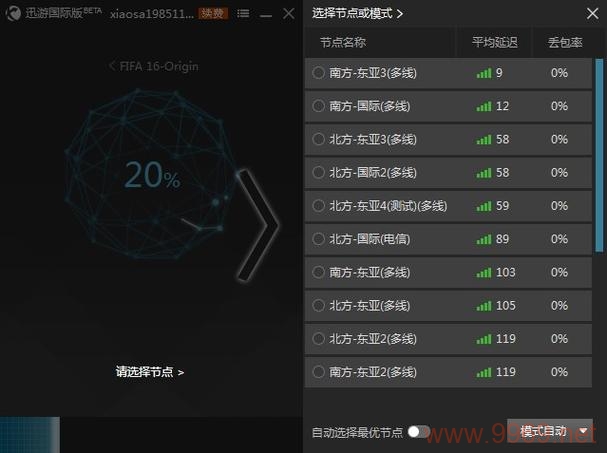Click the xiaosa198511 account name
The image size is (607, 453).
[152, 14]
